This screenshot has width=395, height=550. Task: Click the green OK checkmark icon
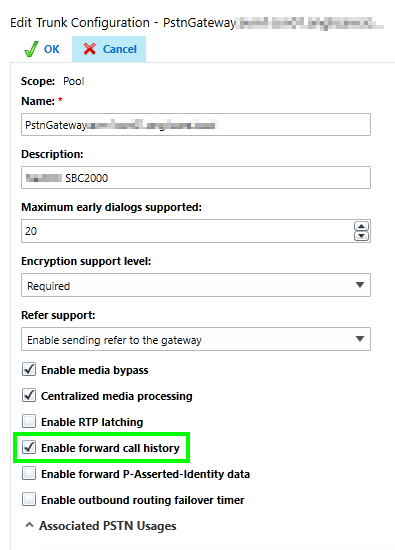pos(31,49)
